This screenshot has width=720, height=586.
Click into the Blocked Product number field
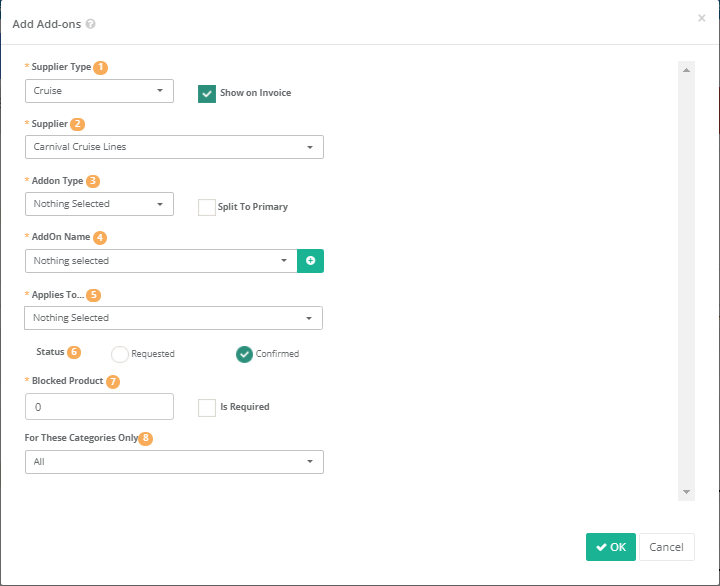click(x=99, y=407)
